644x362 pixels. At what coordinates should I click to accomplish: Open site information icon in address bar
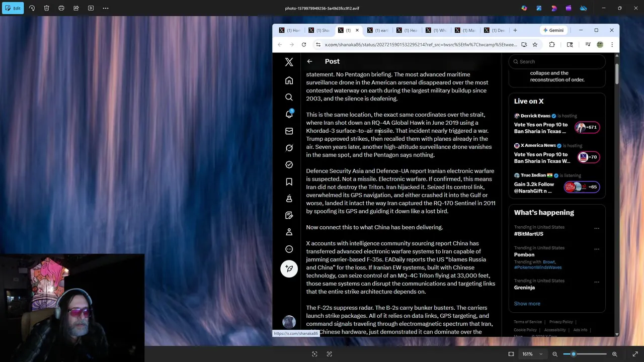coord(318,45)
